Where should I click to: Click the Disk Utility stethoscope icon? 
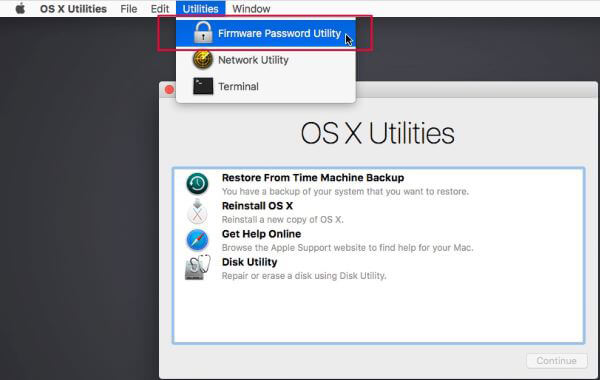(197, 267)
